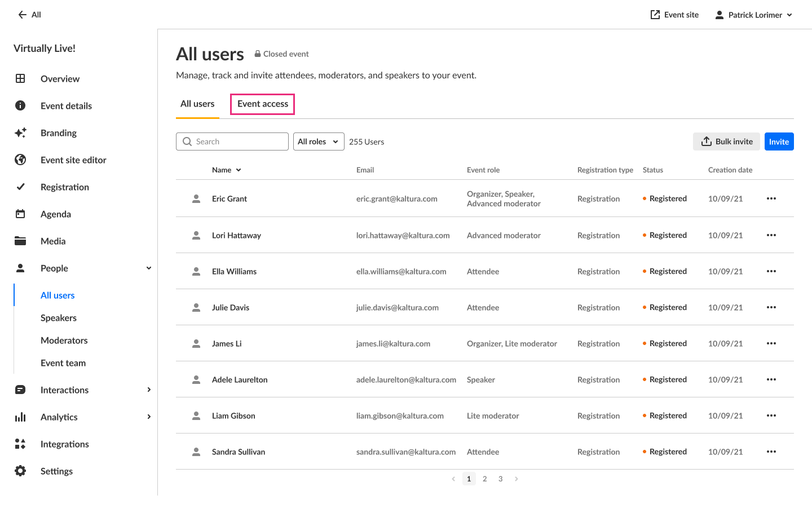Click the Integrations icon in sidebar
The height and width of the screenshot is (513, 812).
[x=20, y=444]
